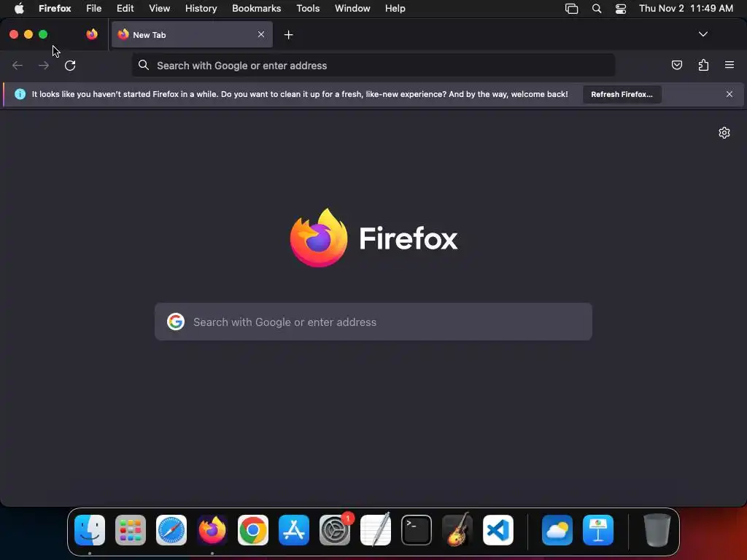Open the Edit menu
The image size is (747, 560).
coord(125,9)
